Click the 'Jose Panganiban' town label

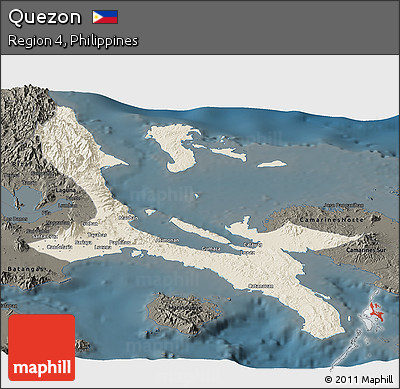point(344,205)
